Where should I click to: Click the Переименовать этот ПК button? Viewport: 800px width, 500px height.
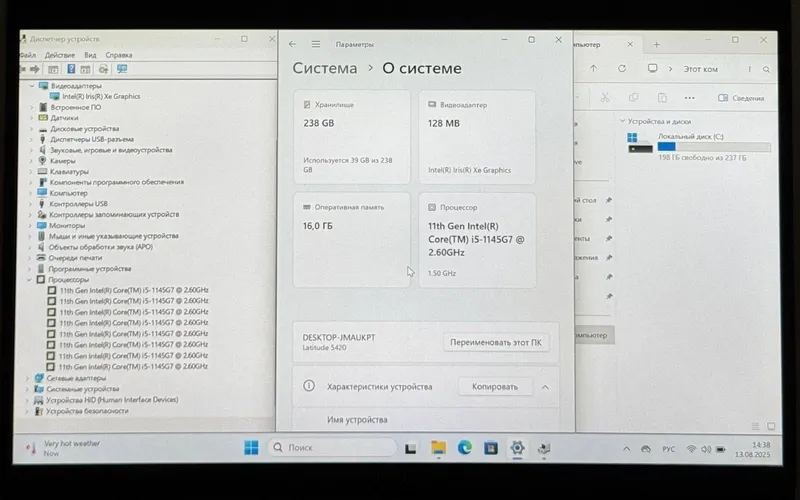pos(496,342)
